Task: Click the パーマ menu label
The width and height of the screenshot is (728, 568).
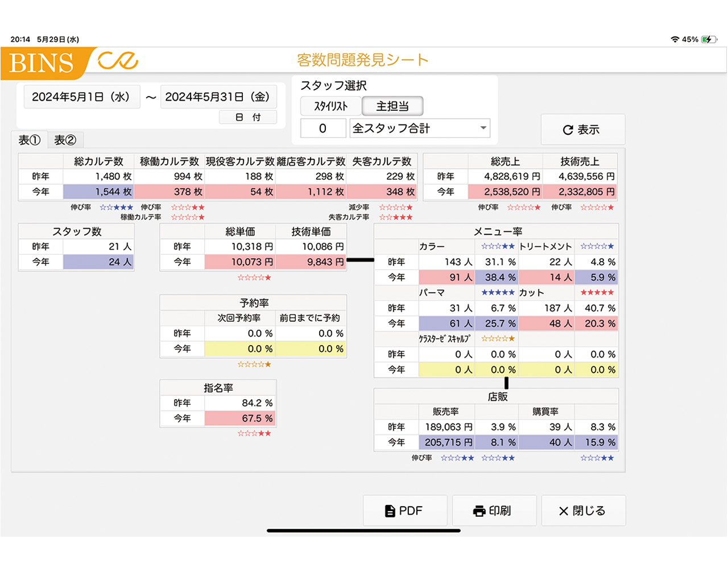Action: click(x=432, y=293)
